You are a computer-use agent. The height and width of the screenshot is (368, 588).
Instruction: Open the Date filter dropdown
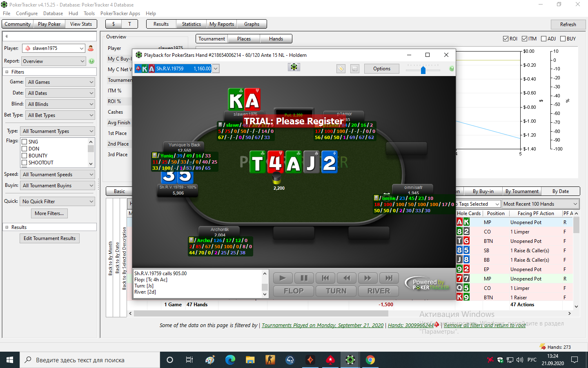[x=60, y=93]
